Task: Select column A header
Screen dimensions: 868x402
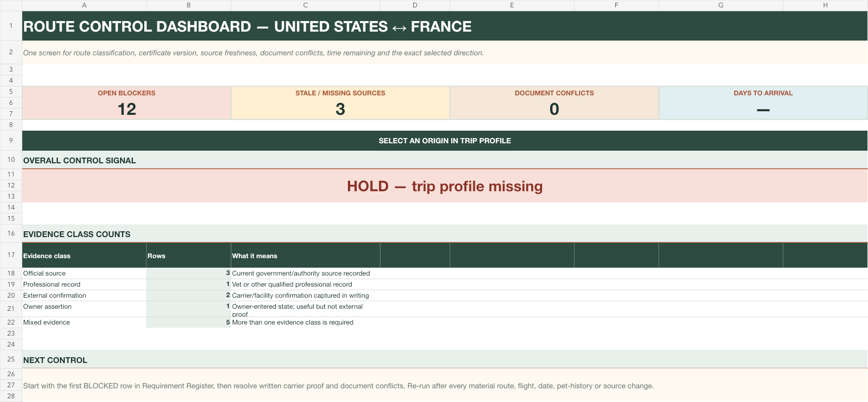Action: [x=84, y=5]
